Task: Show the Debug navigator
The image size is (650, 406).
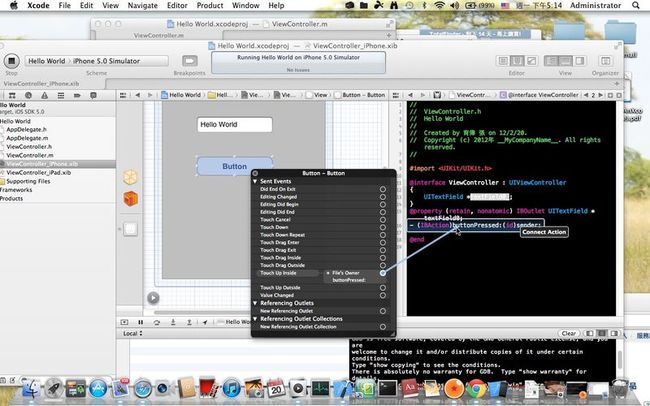Action: pyautogui.click(x=61, y=95)
